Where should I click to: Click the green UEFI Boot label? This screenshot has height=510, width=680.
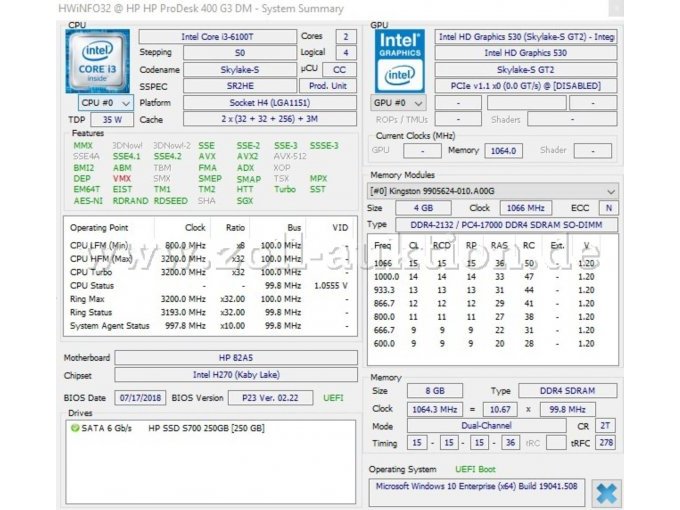coord(475,469)
